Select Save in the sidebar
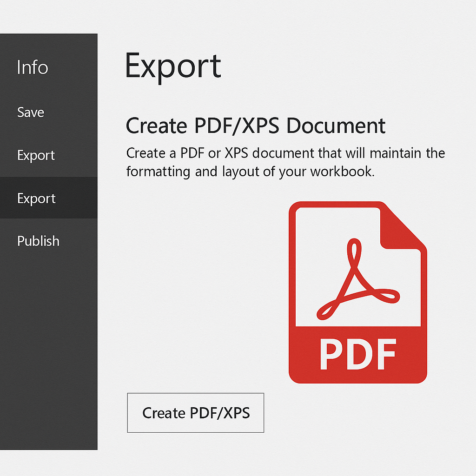 31,112
